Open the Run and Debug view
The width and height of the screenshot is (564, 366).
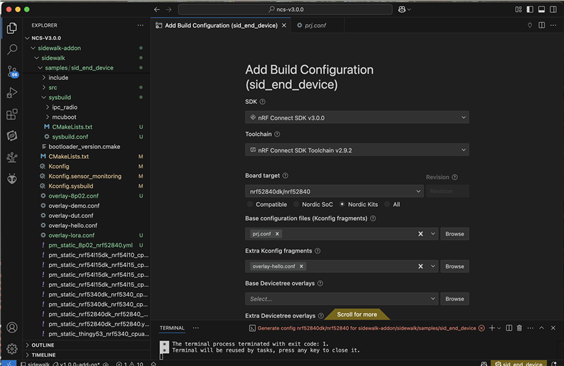click(12, 93)
